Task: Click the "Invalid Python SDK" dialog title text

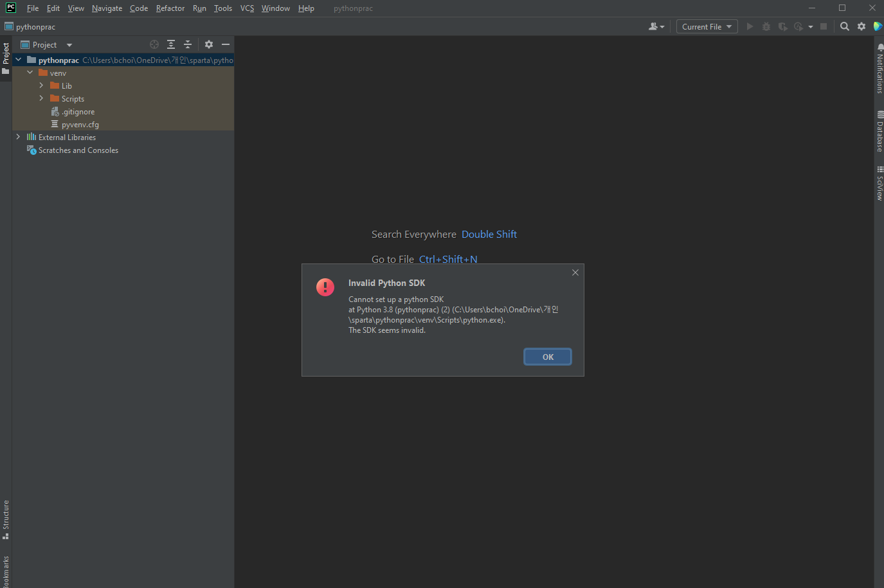Action: (x=386, y=283)
